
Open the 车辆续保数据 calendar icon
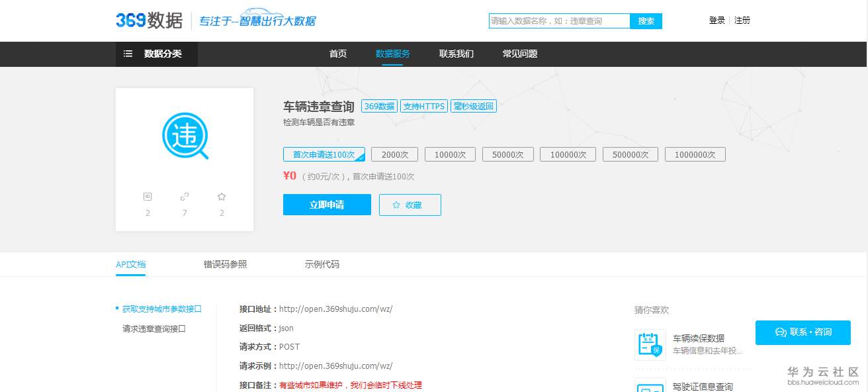(x=650, y=344)
